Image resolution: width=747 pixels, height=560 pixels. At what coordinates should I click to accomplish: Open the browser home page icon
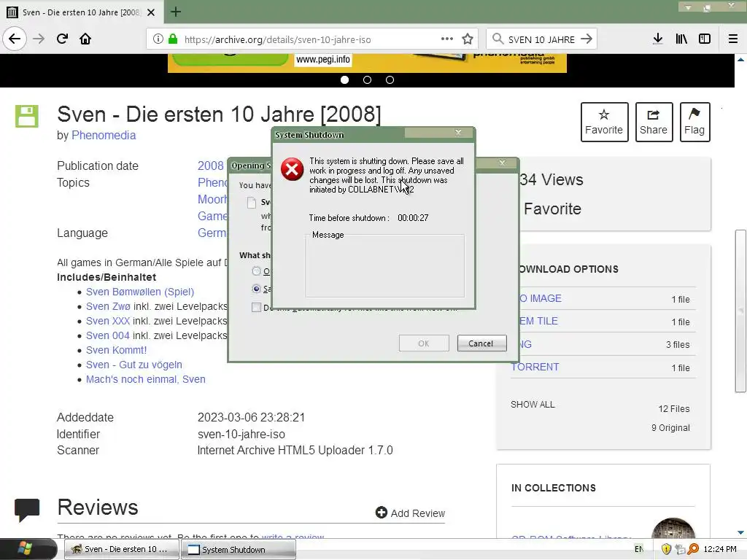point(85,39)
